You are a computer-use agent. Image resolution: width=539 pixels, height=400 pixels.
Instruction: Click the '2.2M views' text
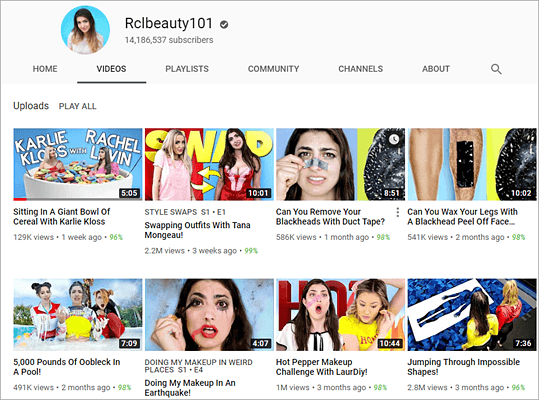tap(165, 251)
